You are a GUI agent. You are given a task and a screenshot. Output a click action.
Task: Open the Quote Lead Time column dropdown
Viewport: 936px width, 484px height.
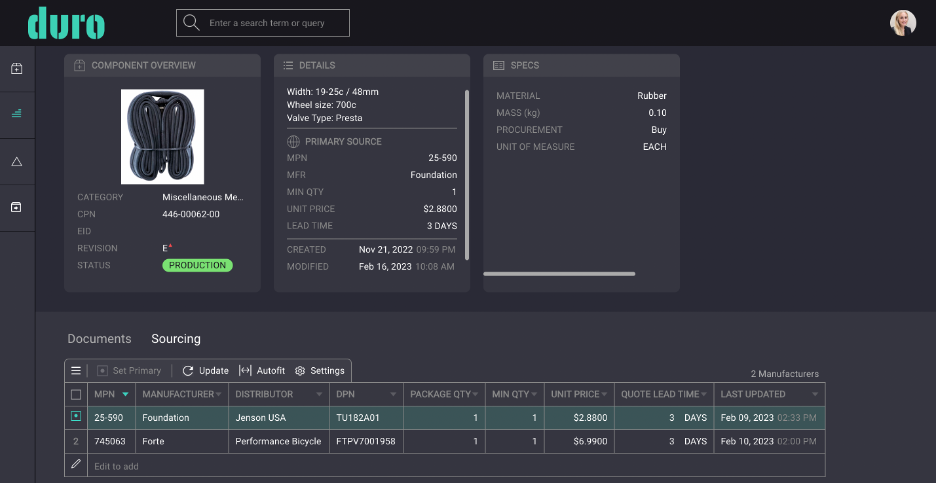(703, 394)
